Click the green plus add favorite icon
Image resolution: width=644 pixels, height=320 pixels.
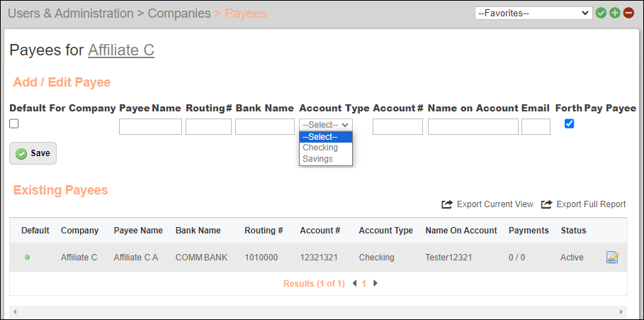[x=614, y=13]
